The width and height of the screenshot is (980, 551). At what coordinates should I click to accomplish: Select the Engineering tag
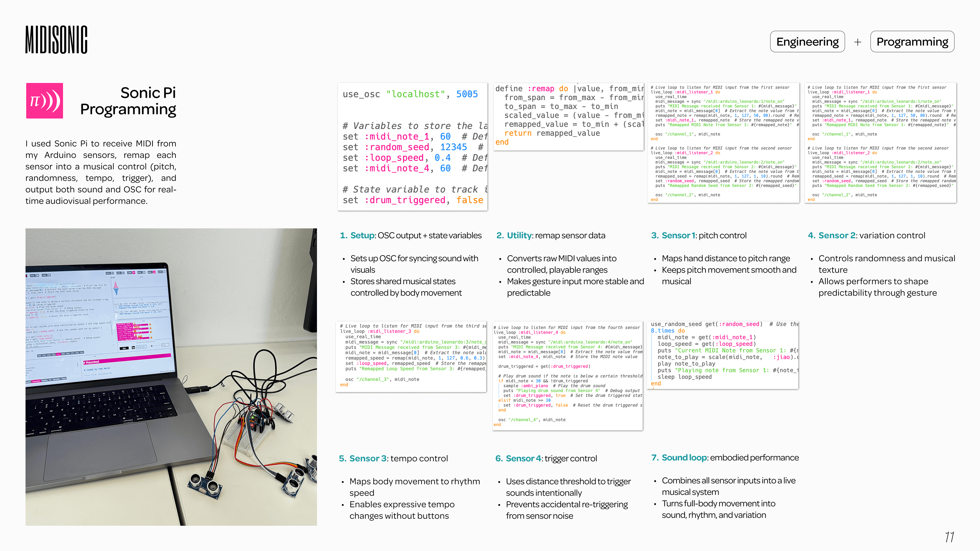click(x=807, y=41)
